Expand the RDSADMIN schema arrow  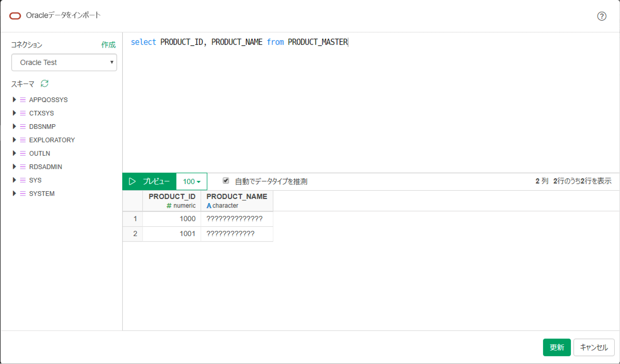[14, 167]
